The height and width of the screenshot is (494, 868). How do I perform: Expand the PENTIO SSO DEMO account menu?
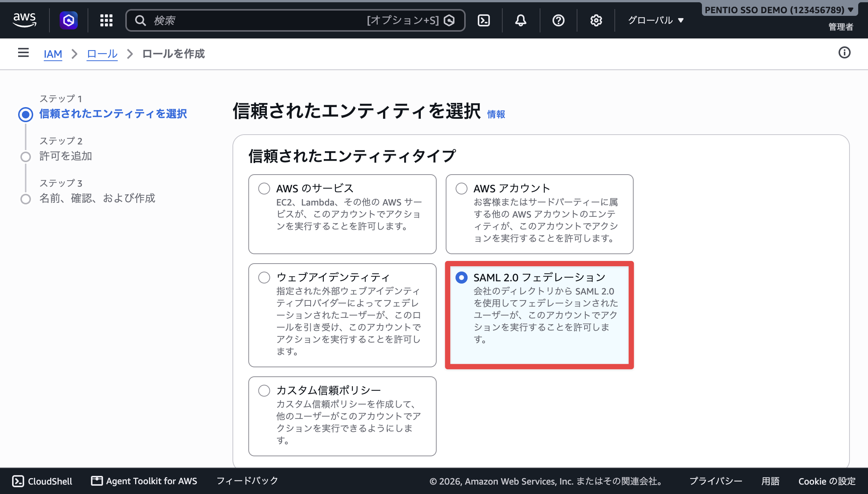(779, 10)
